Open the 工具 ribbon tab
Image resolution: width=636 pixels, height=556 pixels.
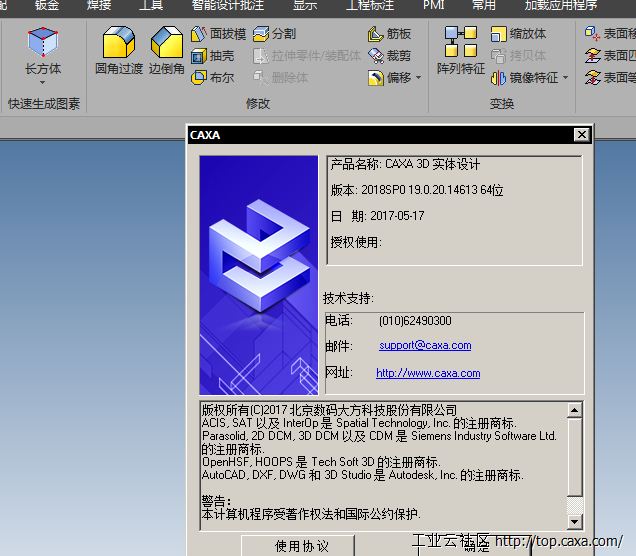click(x=151, y=5)
